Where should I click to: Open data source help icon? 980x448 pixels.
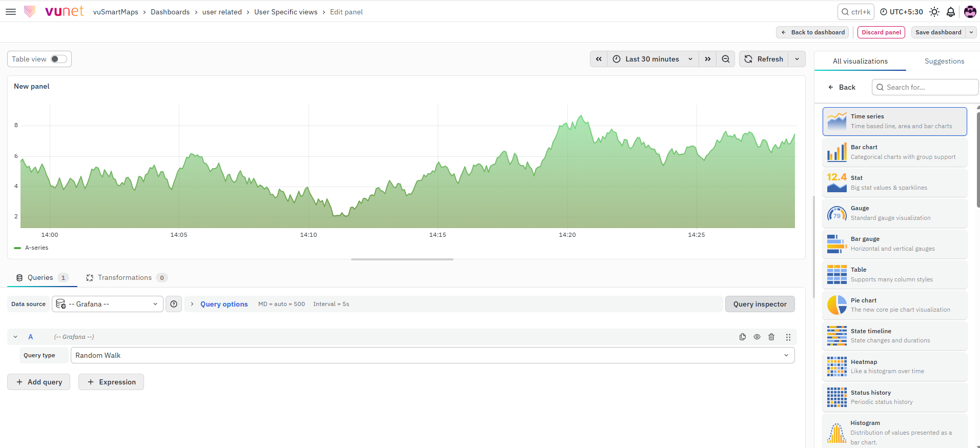[174, 304]
